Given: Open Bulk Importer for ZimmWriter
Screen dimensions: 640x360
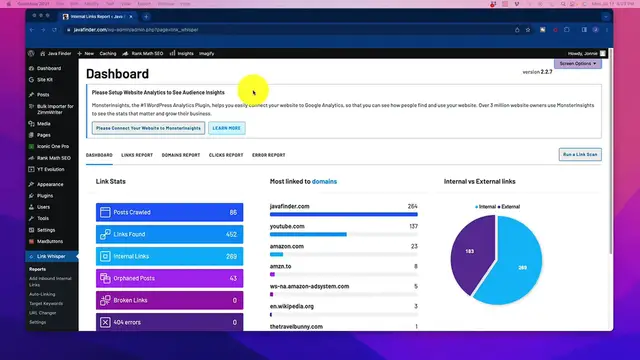Looking at the screenshot, I should click(51, 109).
